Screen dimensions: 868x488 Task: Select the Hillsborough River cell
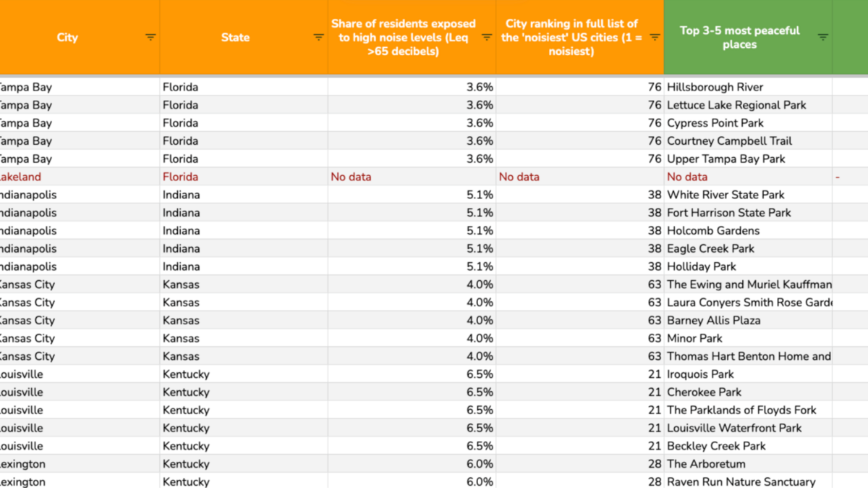(x=712, y=86)
